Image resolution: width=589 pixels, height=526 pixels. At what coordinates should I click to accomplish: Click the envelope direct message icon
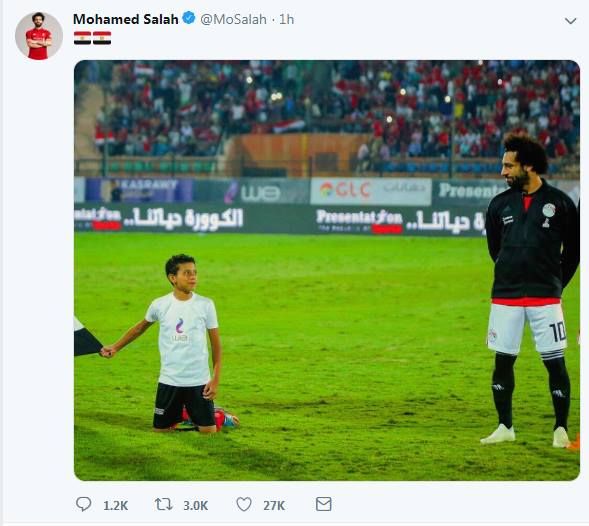coord(323,504)
